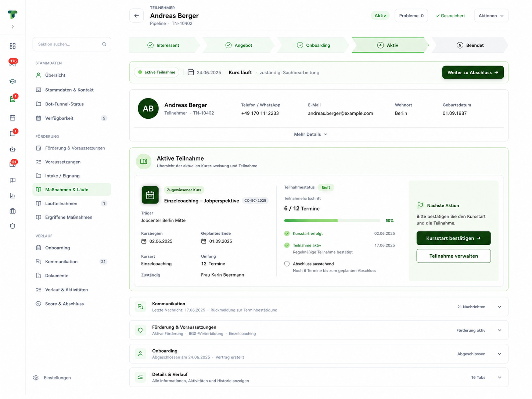Focus the Sektion suchen search field
532x399 pixels.
pyautogui.click(x=72, y=44)
